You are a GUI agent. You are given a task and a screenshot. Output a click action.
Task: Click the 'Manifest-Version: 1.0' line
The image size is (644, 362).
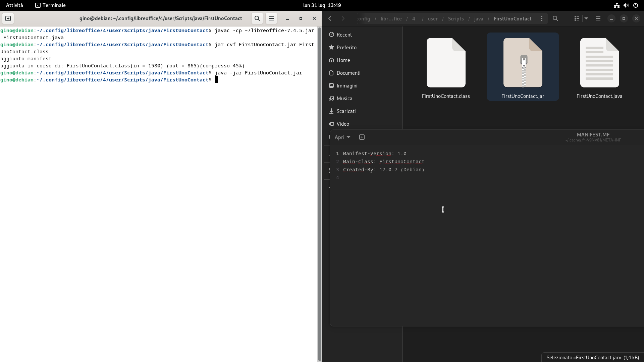[x=374, y=154]
